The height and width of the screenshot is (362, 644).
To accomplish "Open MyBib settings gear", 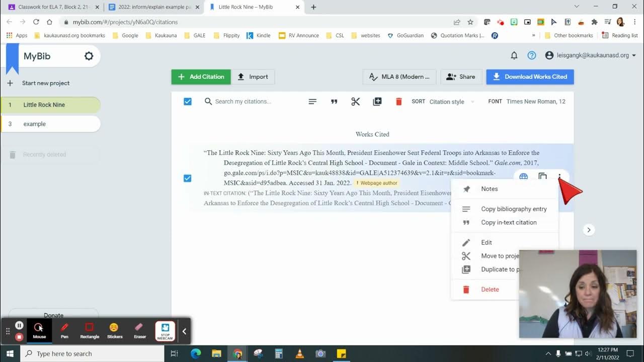I will (x=89, y=56).
